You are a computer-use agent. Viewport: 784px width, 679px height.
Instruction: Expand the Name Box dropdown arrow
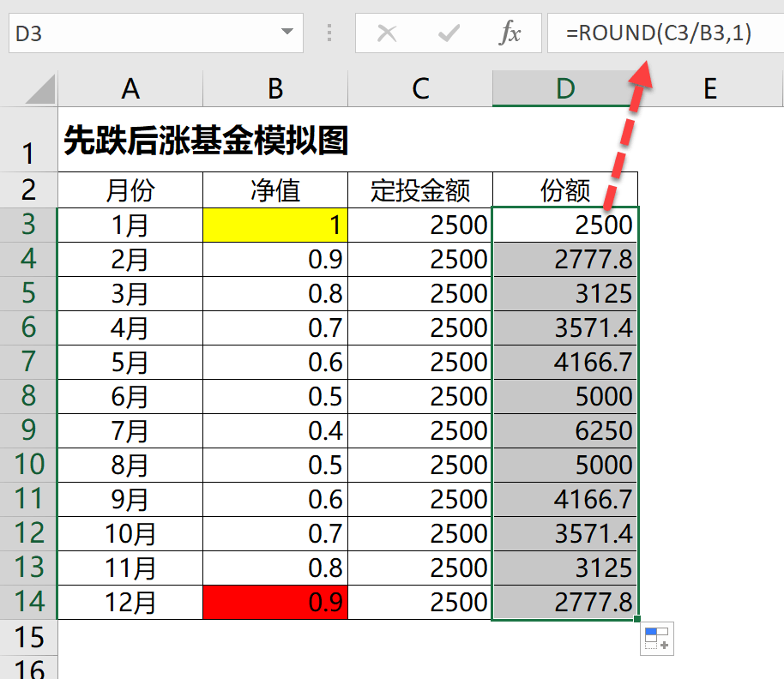pyautogui.click(x=287, y=32)
